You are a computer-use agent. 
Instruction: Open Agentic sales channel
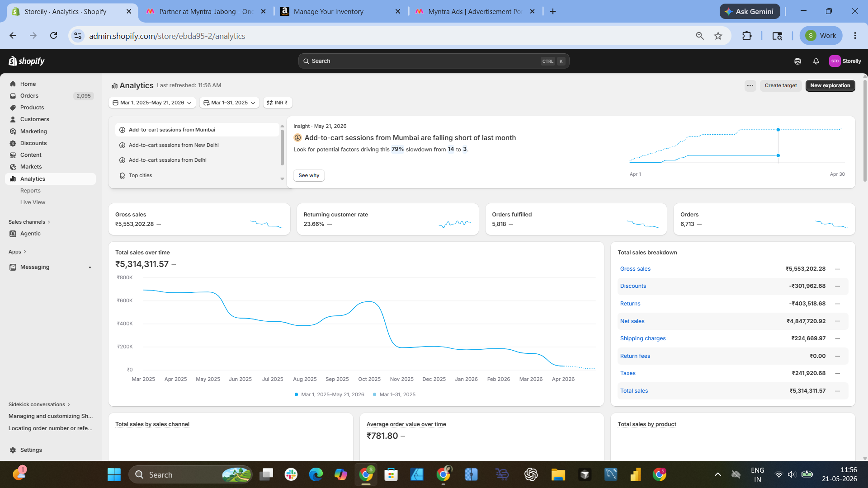30,234
